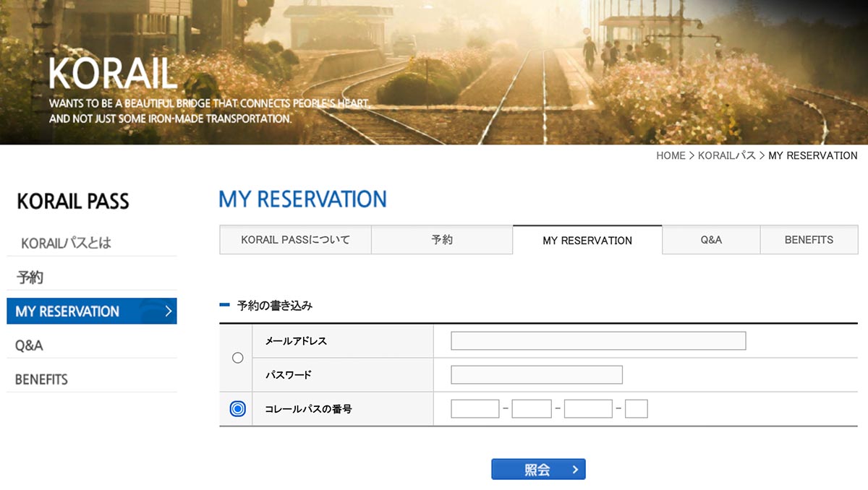The width and height of the screenshot is (868, 490).
Task: Focus the パスワード input field
Action: (537, 375)
